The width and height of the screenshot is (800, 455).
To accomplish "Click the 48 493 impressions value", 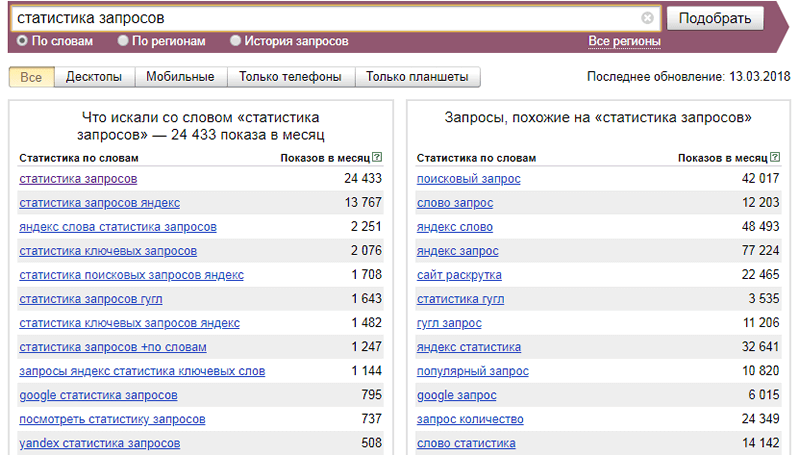I will (x=760, y=226).
